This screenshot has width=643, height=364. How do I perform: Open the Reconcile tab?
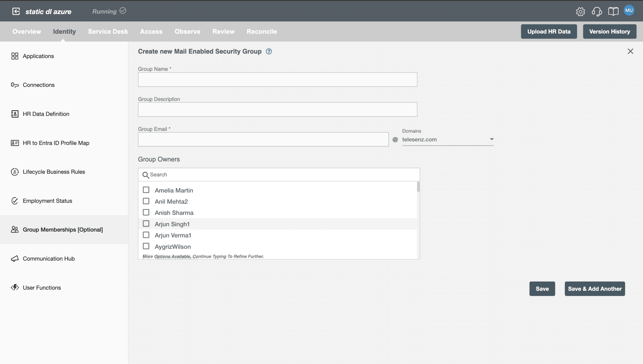262,31
